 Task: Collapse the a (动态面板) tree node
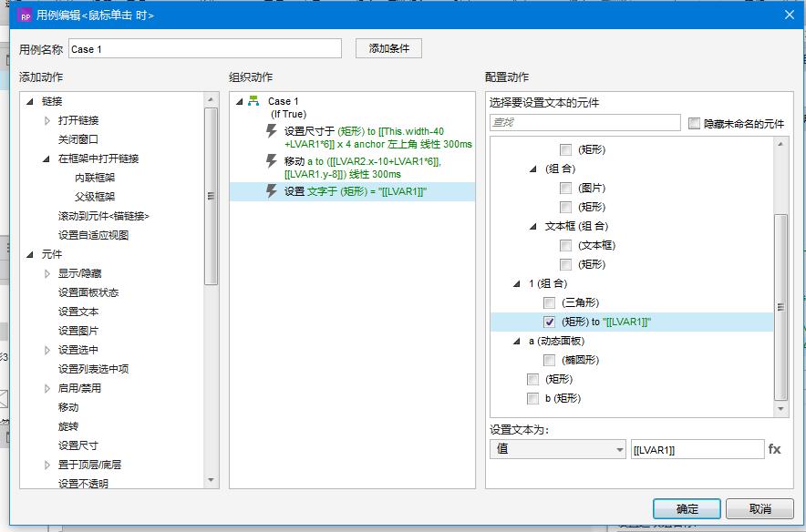pos(516,341)
